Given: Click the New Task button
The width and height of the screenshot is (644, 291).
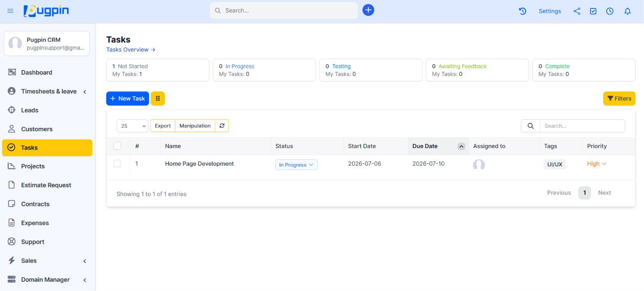Looking at the screenshot, I should click(x=128, y=98).
